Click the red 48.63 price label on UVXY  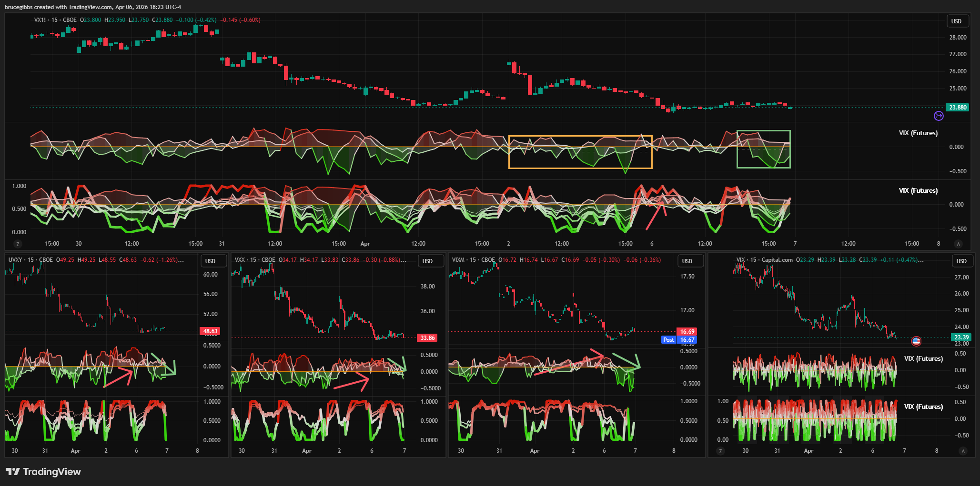tap(210, 331)
